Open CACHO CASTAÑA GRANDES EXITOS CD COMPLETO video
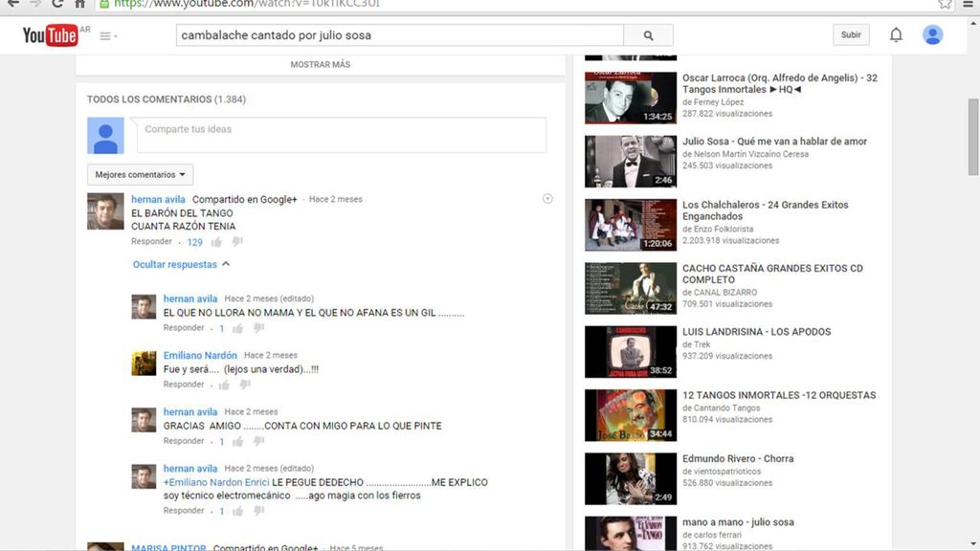 (x=772, y=274)
